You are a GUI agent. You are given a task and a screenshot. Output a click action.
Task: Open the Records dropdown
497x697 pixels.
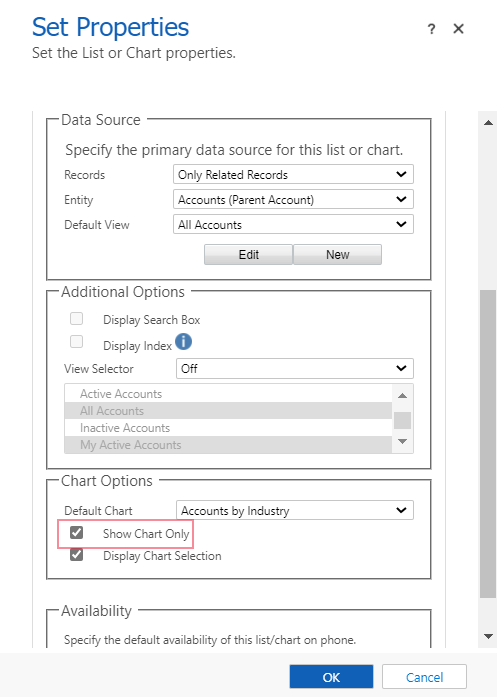tap(293, 174)
